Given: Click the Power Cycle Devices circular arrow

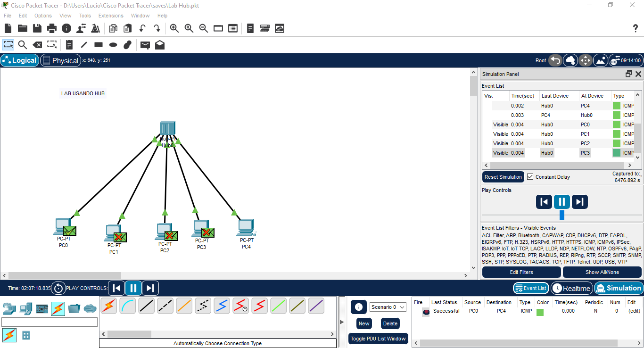Looking at the screenshot, I should 58,288.
